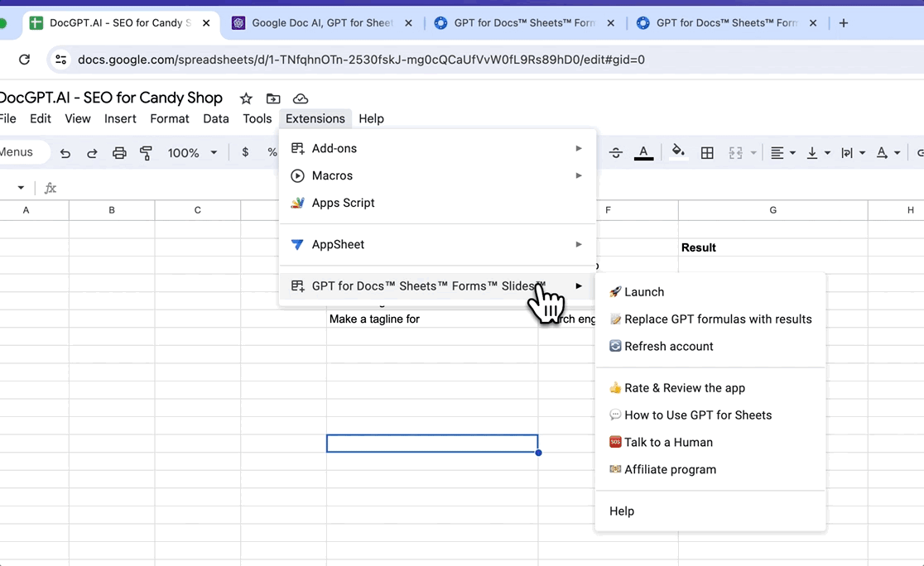Open the Tools menu
924x566 pixels.
click(x=257, y=119)
